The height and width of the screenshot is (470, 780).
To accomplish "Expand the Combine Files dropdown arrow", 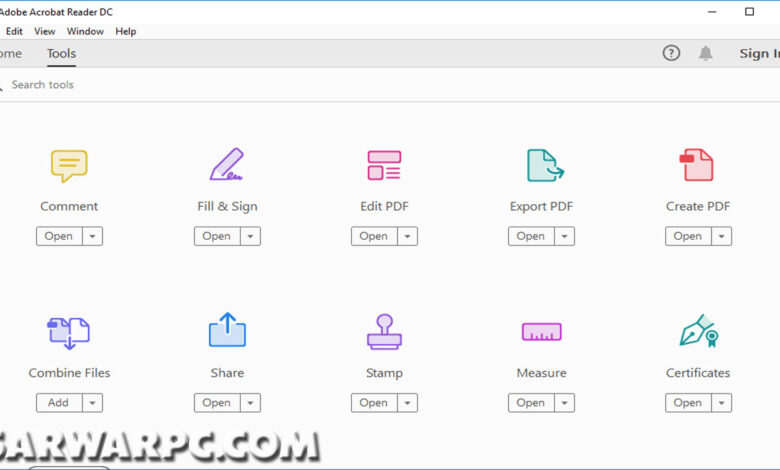I will tap(93, 403).
